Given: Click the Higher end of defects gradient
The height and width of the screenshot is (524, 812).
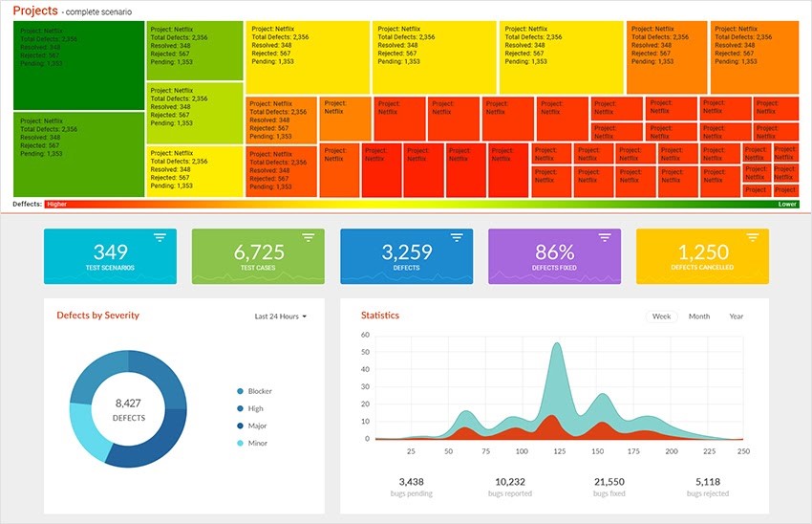Looking at the screenshot, I should pyautogui.click(x=57, y=205).
